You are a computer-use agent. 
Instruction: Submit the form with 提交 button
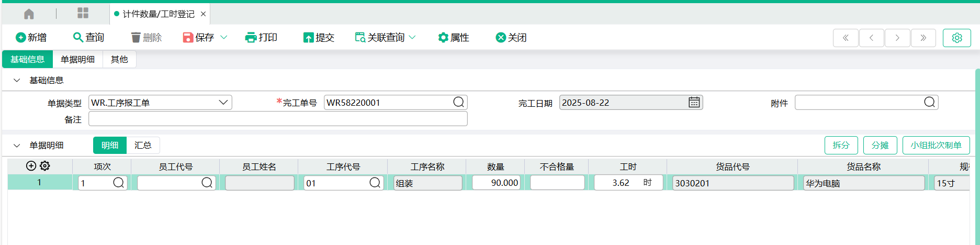[319, 38]
